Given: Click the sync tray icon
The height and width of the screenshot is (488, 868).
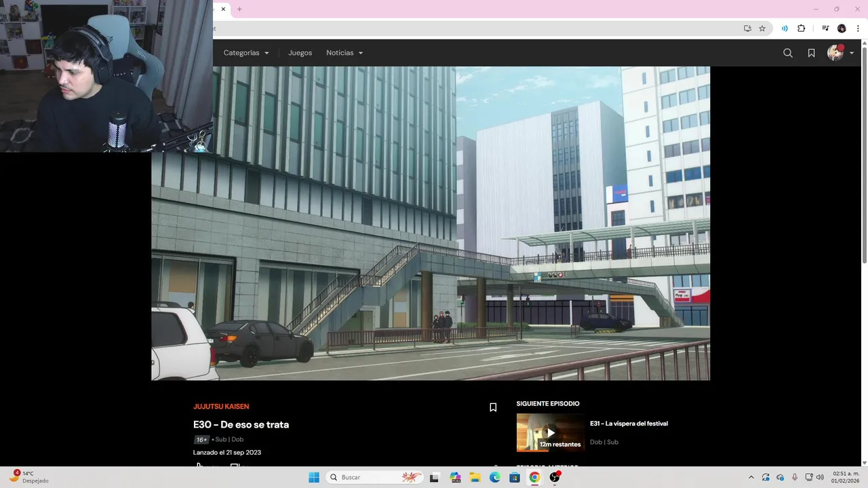Looking at the screenshot, I should (766, 477).
